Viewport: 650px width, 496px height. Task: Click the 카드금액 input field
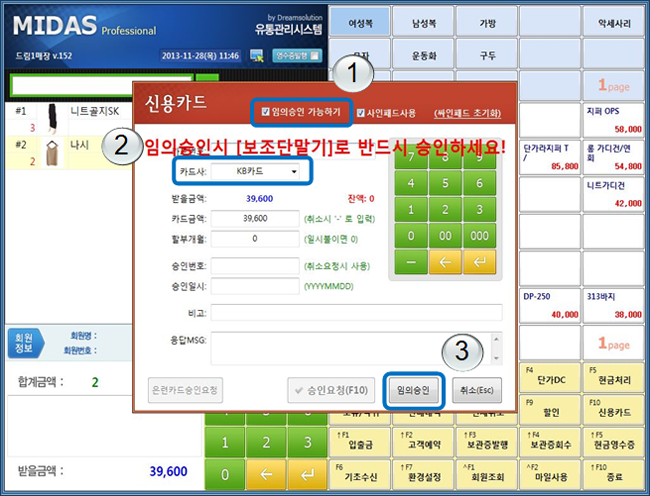tap(255, 218)
